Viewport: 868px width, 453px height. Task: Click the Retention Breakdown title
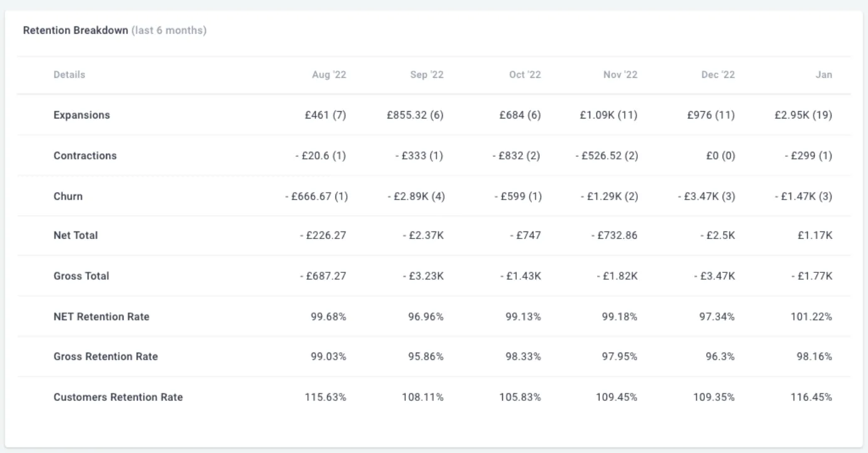click(x=75, y=30)
